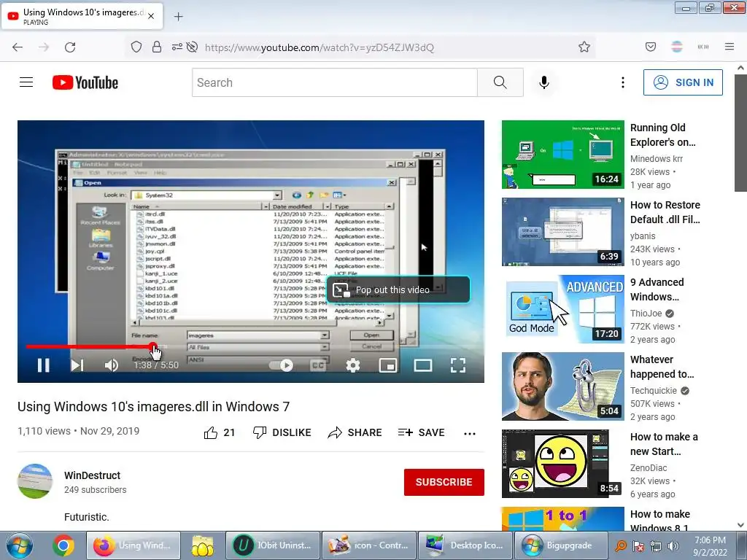Toggle autoplay switch in player
The width and height of the screenshot is (747, 560).
(x=281, y=365)
